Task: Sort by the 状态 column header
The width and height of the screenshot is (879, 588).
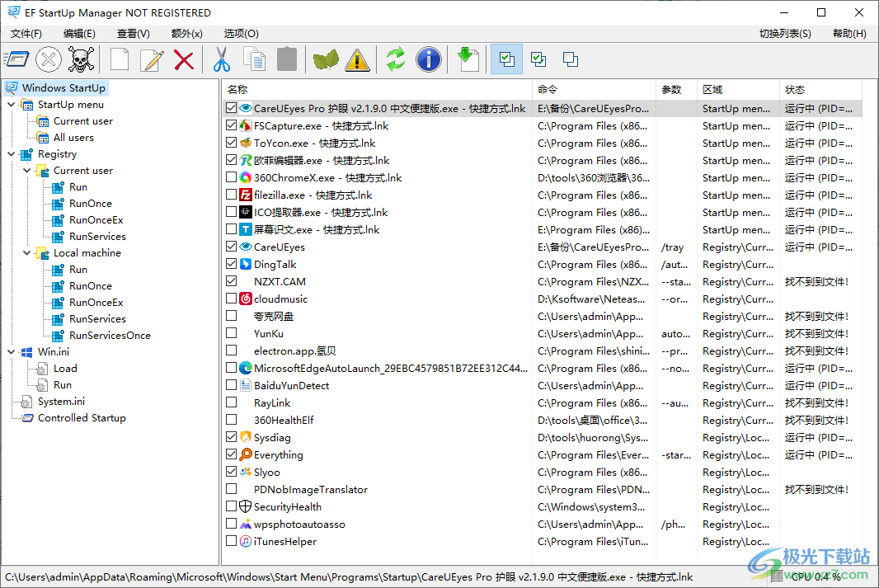Action: tap(820, 90)
